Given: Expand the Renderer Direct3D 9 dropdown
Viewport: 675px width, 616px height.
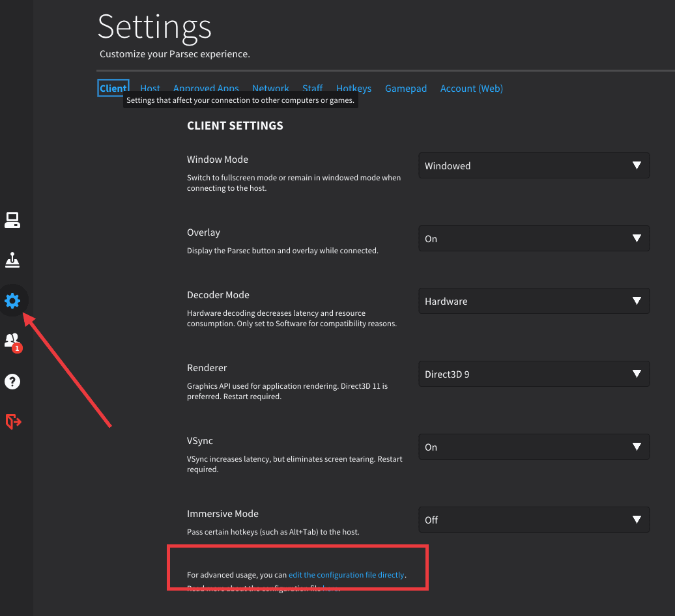Looking at the screenshot, I should point(534,374).
